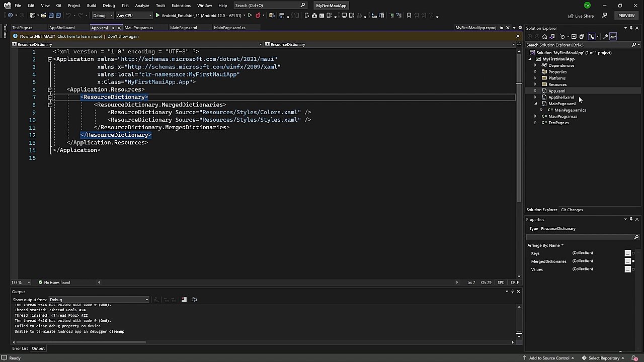
Task: Click the Toggle Word Wrap icon in Output
Action: (x=194, y=300)
